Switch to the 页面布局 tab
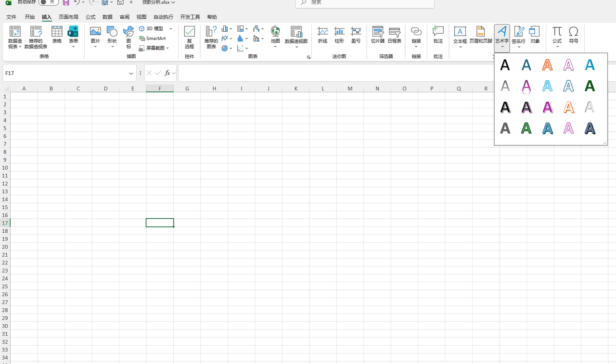The image size is (616, 364). [68, 17]
